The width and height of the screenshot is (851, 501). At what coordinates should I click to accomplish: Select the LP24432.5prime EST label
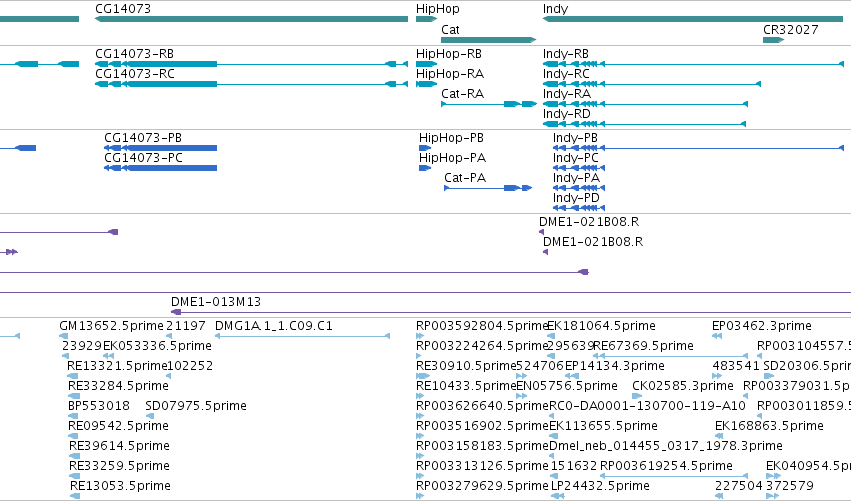tap(600, 487)
